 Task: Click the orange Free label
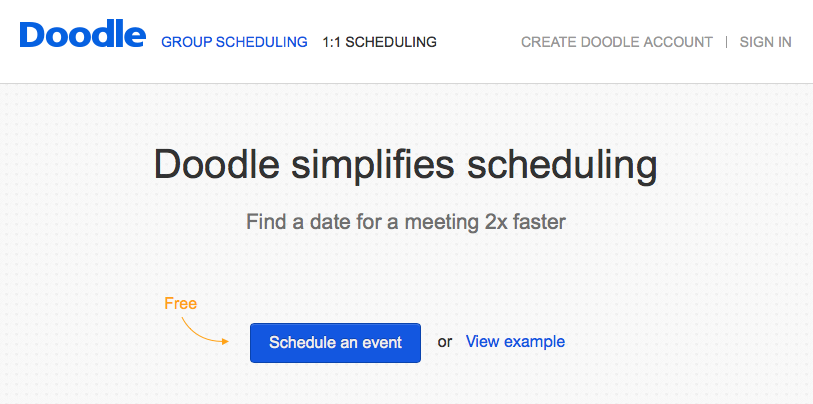[x=180, y=303]
